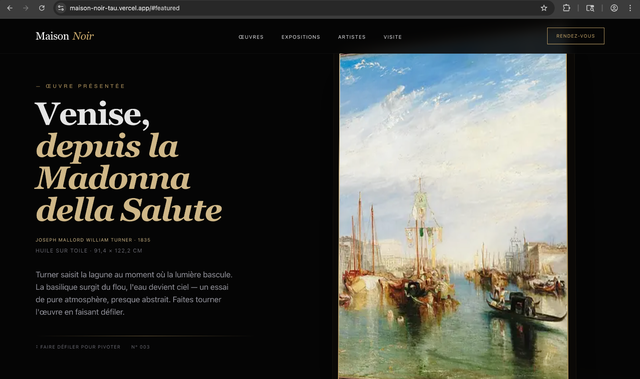Image resolution: width=640 pixels, height=379 pixels.
Task: Open the browser extensions puzzle icon
Action: click(566, 8)
